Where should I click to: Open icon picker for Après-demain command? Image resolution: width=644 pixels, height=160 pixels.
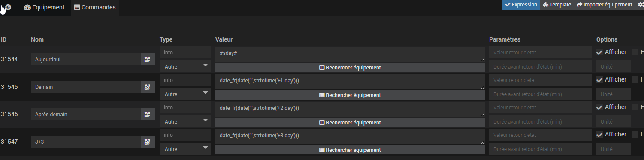point(147,114)
